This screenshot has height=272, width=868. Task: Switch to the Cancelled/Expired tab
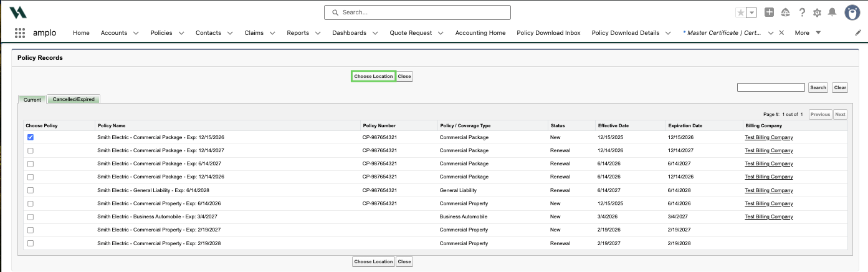[74, 99]
